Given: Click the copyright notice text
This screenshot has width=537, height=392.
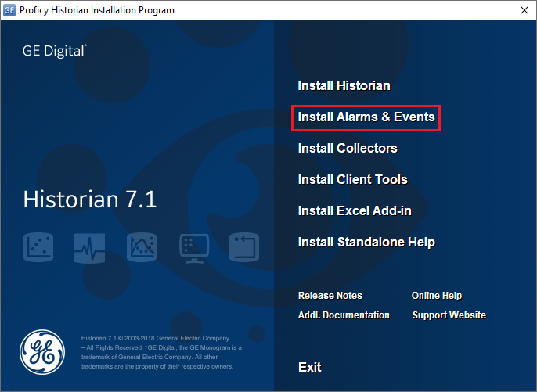Looking at the screenshot, I should pos(161,352).
